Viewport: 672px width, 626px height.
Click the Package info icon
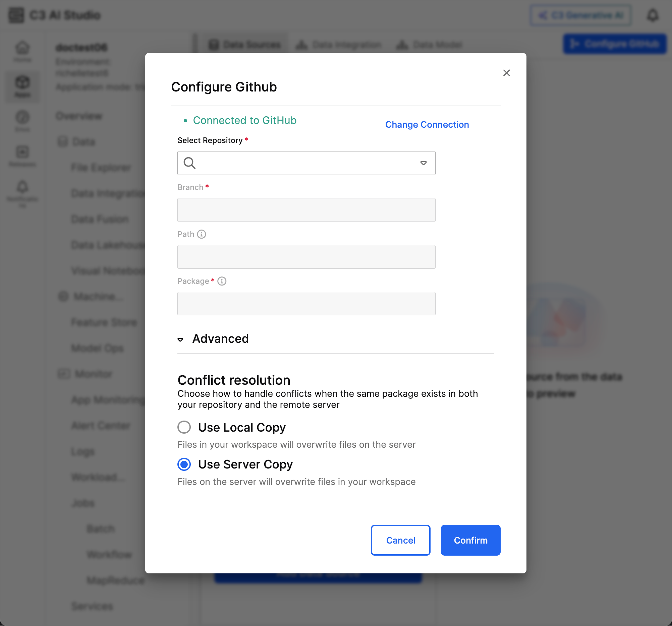[x=222, y=281]
